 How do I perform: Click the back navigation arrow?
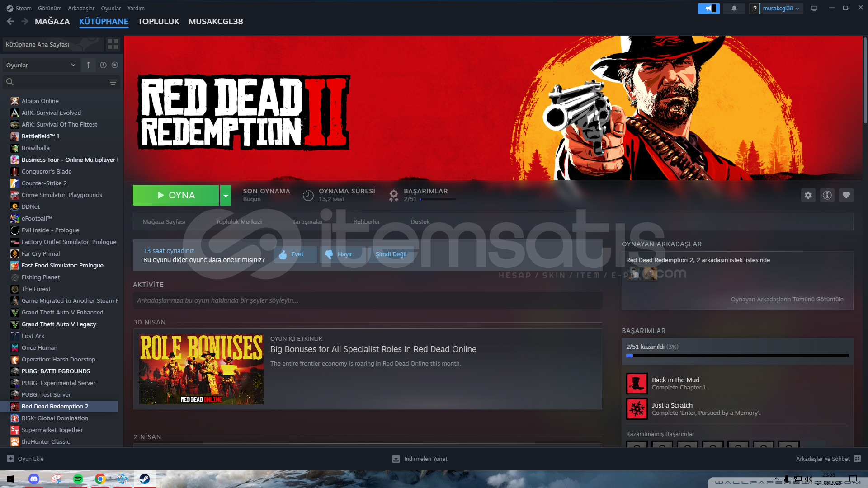[10, 21]
